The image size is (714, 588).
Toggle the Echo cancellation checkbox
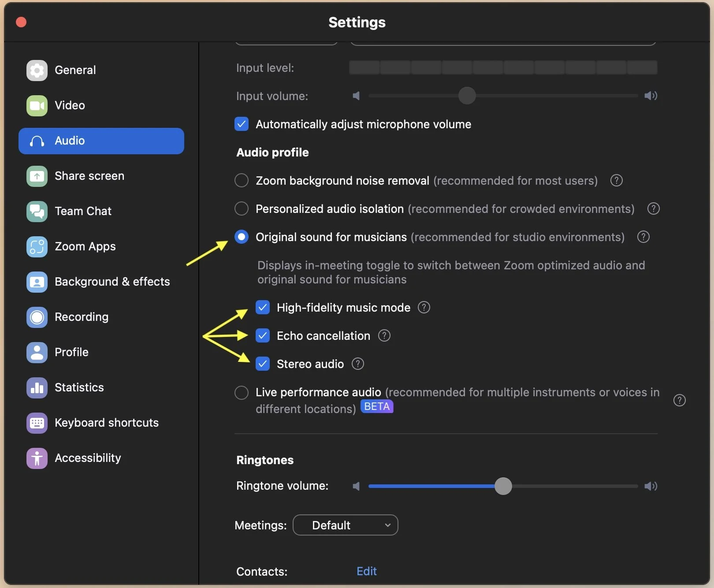click(x=263, y=335)
